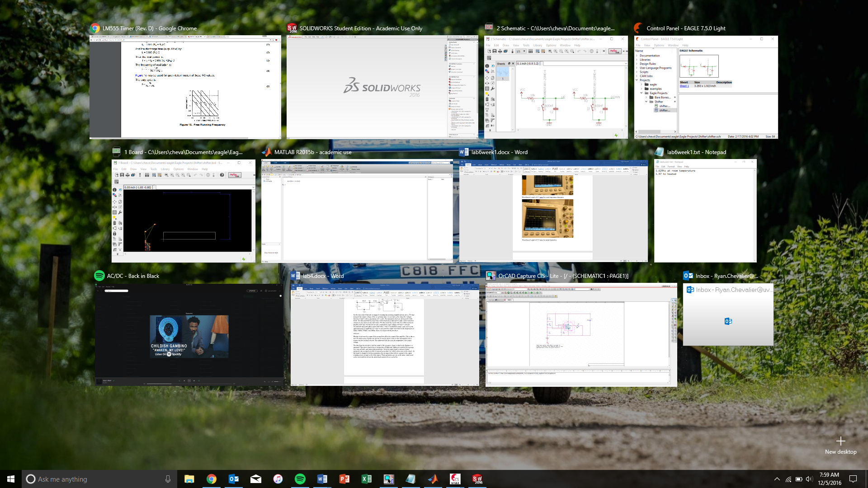Click the SOLIDWORKS 2016 taskbar icon
The image size is (868, 488).
coord(477,479)
